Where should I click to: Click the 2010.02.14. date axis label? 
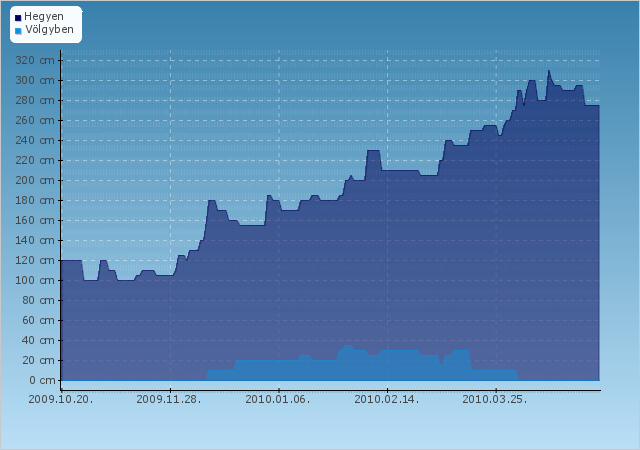[x=387, y=399]
